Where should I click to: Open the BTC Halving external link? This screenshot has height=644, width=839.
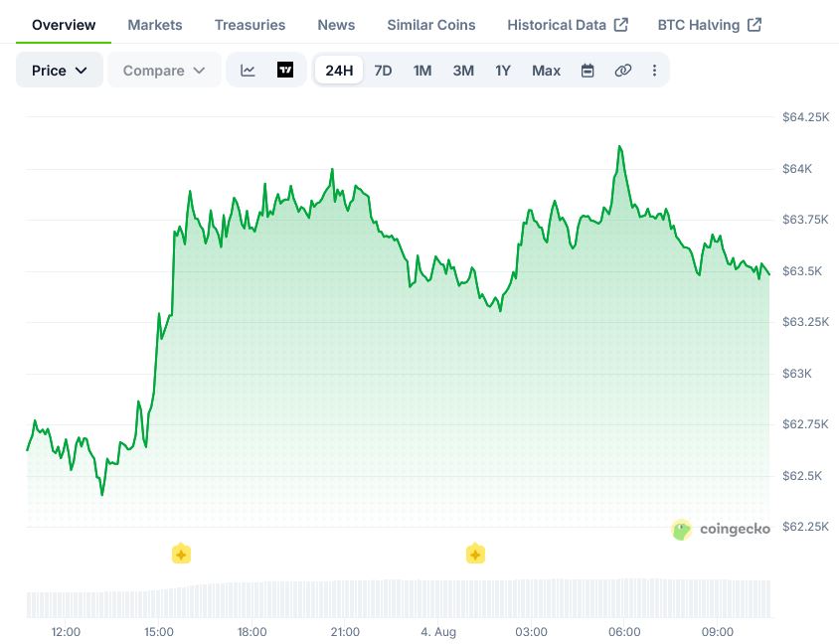(x=709, y=25)
